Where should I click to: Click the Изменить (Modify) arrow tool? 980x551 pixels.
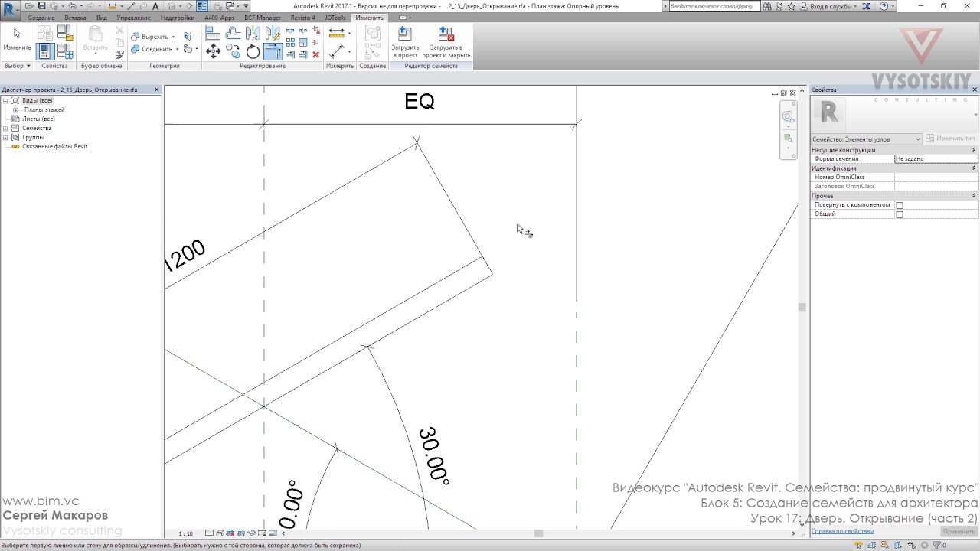[17, 39]
